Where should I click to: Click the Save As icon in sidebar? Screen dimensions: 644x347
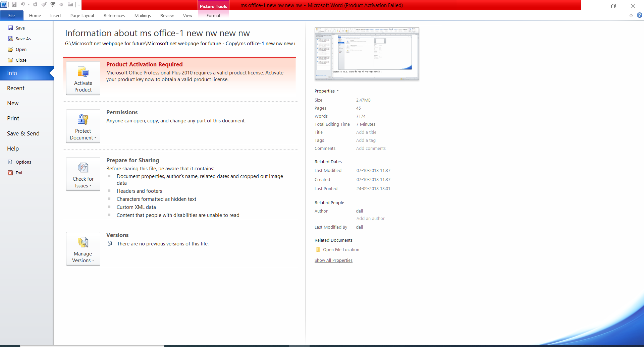(x=10, y=38)
